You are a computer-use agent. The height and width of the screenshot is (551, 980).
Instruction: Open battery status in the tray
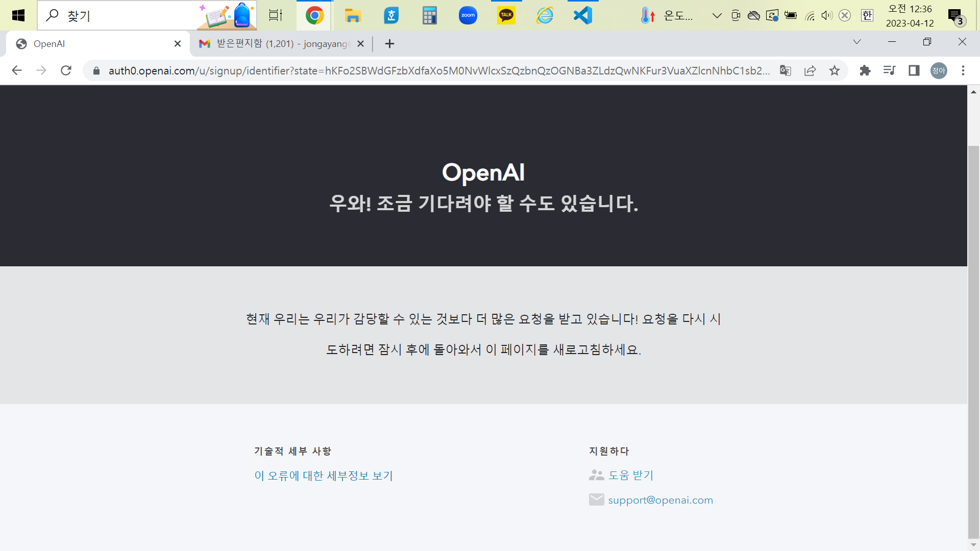pyautogui.click(x=790, y=15)
